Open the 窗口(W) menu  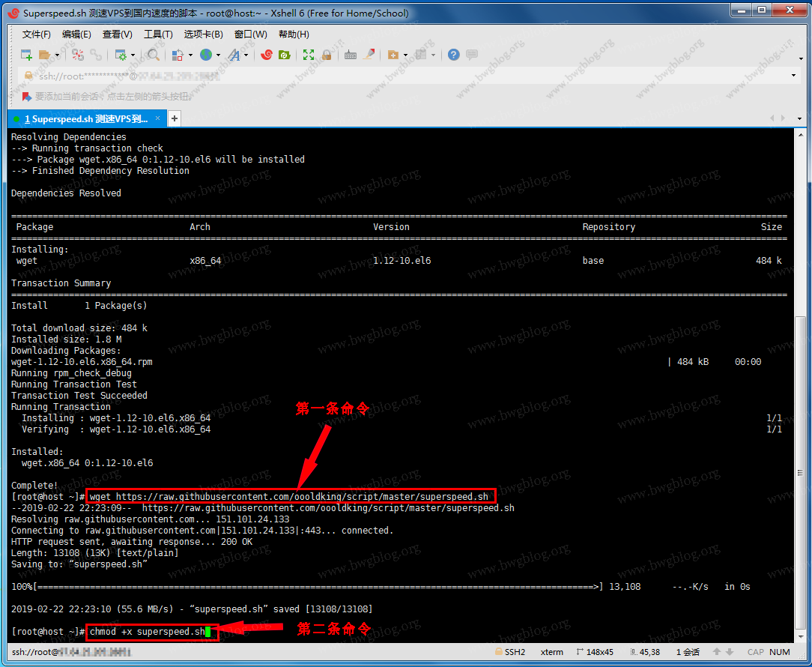[251, 34]
